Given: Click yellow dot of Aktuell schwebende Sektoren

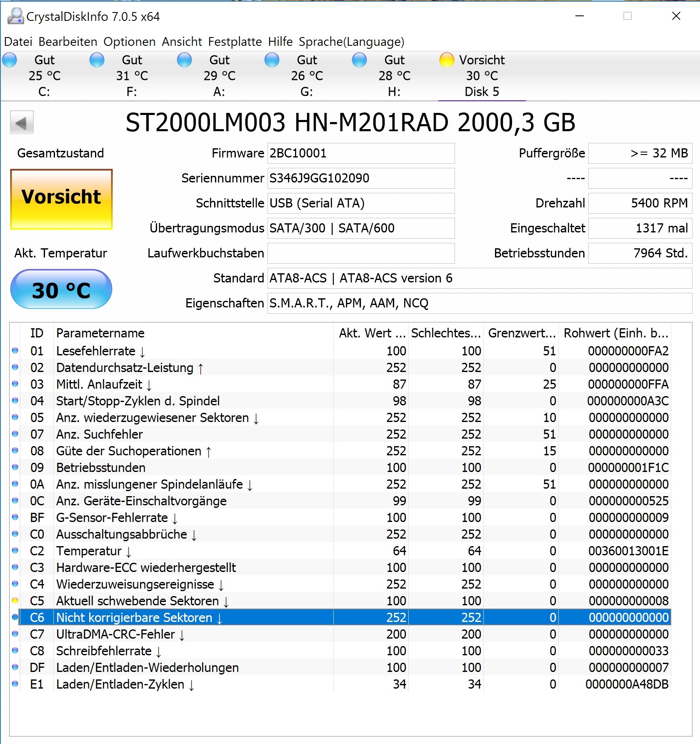Looking at the screenshot, I should 15,601.
